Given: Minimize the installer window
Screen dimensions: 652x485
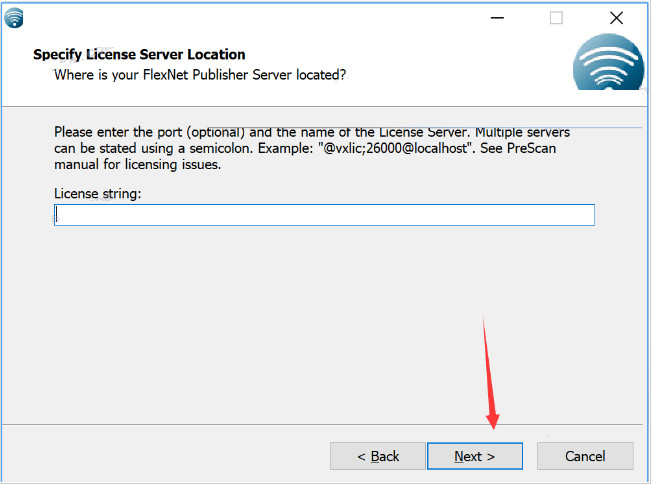Looking at the screenshot, I should (x=495, y=17).
